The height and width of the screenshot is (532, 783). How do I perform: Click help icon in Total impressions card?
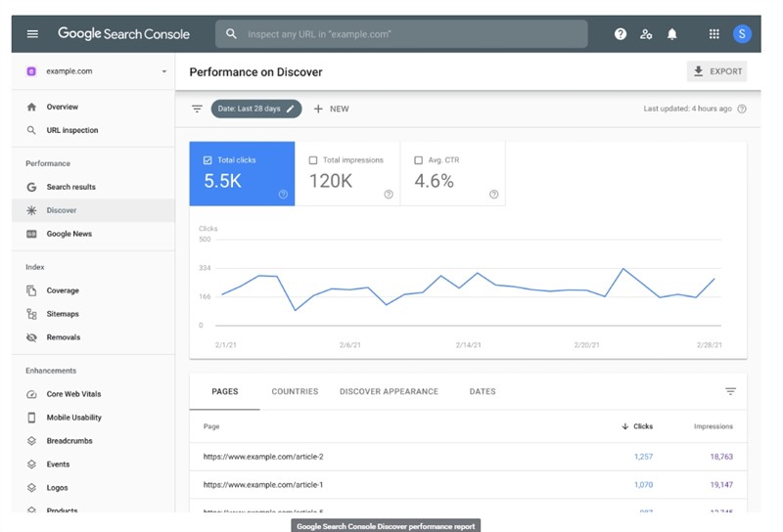tap(389, 195)
